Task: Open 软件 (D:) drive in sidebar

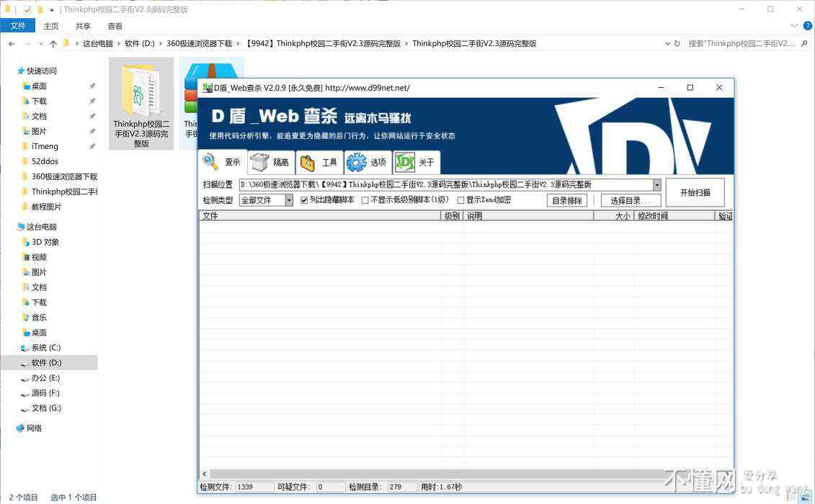Action: [46, 363]
